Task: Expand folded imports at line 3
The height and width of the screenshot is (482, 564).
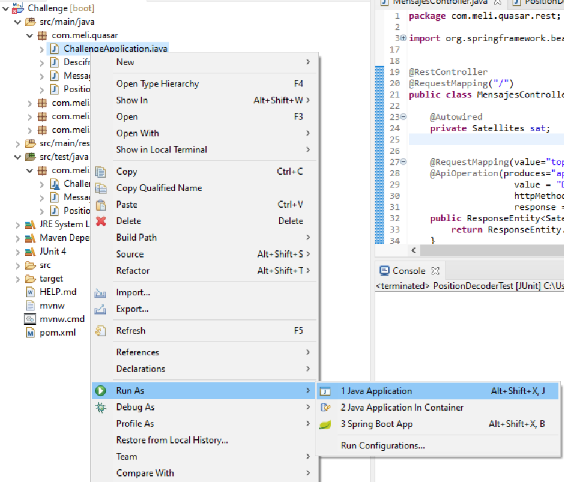Action: (x=404, y=38)
